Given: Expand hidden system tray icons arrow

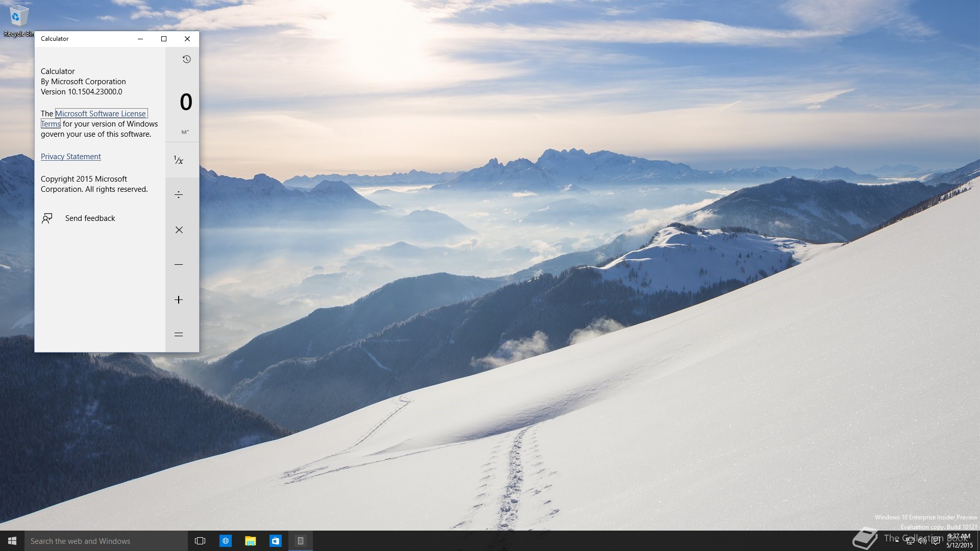Looking at the screenshot, I should click(x=897, y=541).
